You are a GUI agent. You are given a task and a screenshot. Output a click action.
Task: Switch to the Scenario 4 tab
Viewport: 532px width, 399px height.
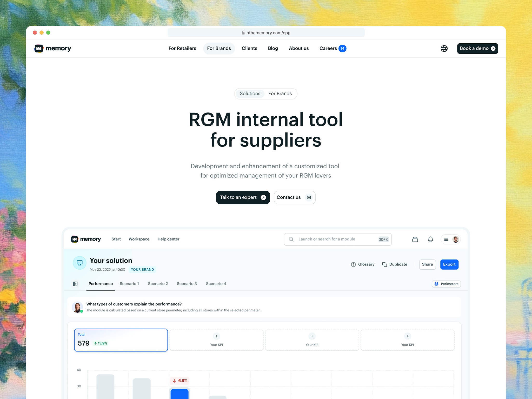click(x=216, y=284)
